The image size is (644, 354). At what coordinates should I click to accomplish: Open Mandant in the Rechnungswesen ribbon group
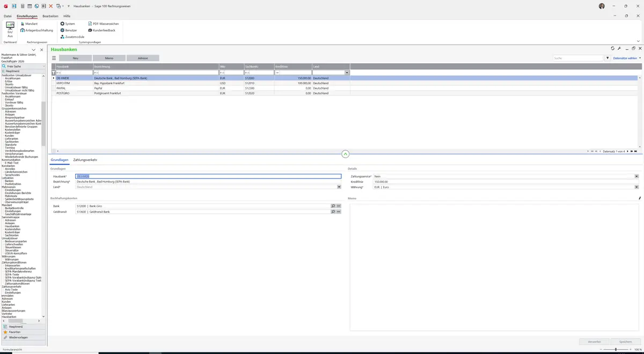30,24
